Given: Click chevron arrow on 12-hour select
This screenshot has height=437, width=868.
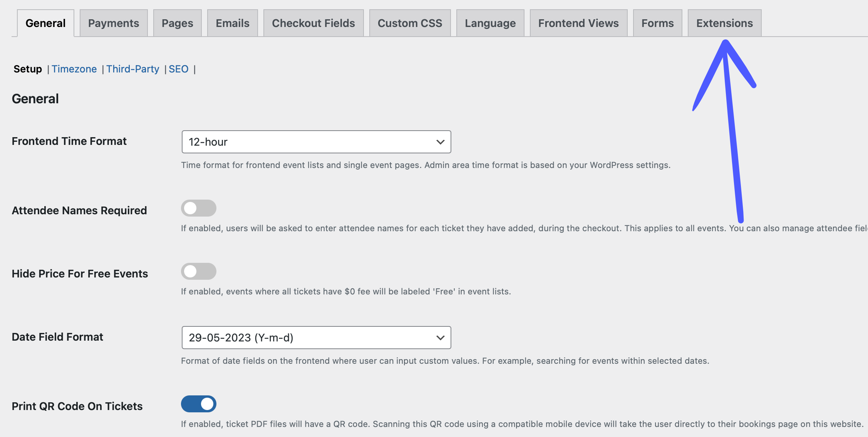Looking at the screenshot, I should click(x=440, y=142).
